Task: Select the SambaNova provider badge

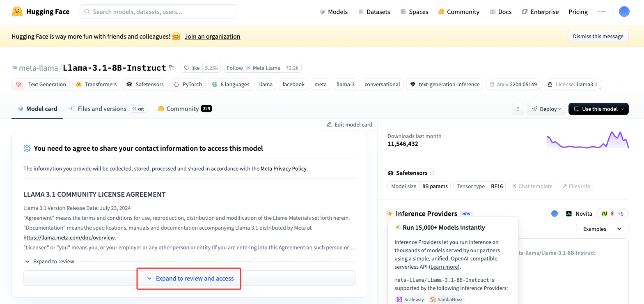Action: [446, 299]
